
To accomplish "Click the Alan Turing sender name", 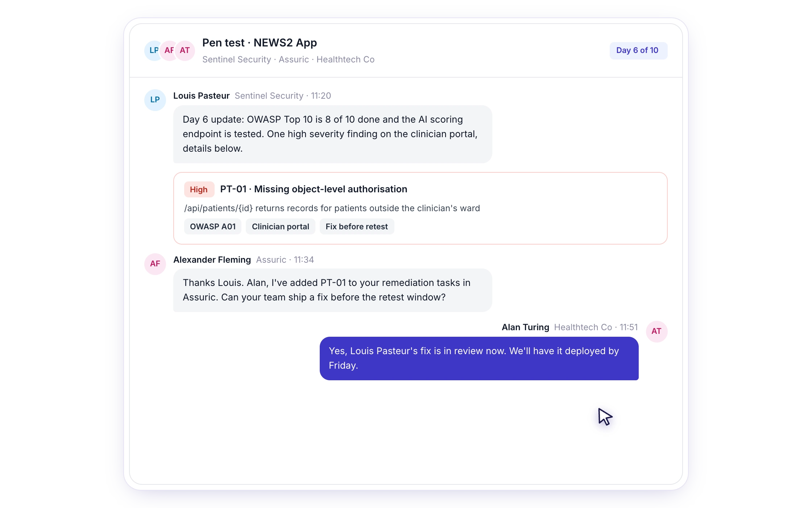I will click(x=525, y=327).
